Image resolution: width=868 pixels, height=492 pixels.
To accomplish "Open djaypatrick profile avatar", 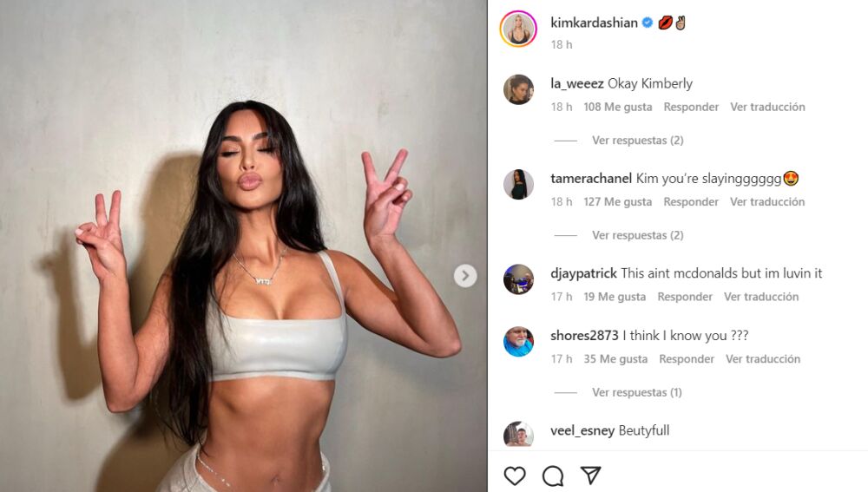I will coord(518,279).
